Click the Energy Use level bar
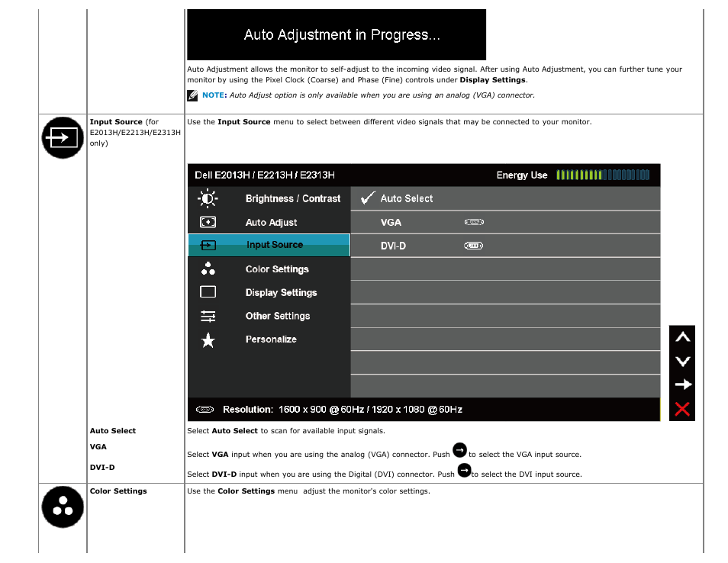Screen dimensions: 728x563 pos(603,175)
